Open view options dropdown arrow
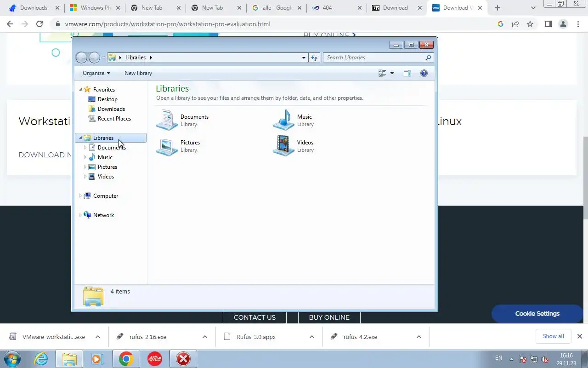 pyautogui.click(x=392, y=73)
